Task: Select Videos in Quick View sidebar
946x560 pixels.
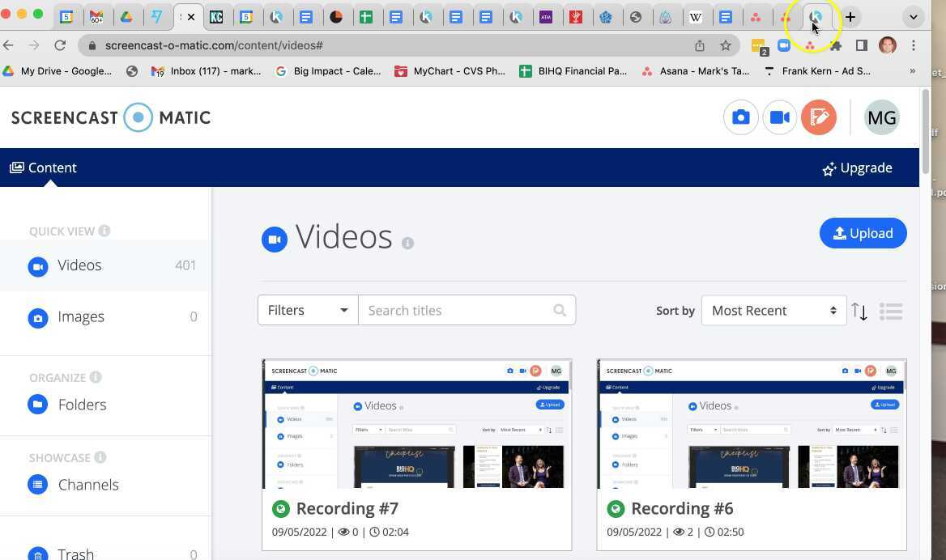Action: [79, 265]
